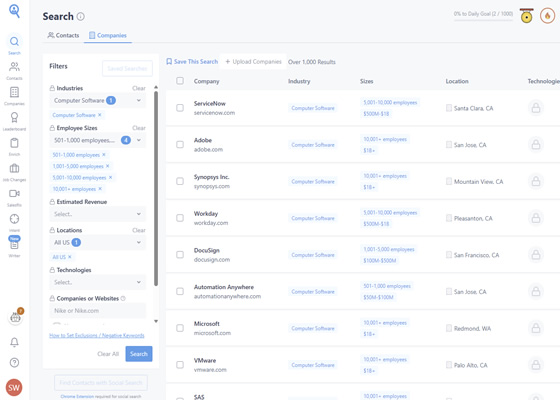The image size is (560, 400).
Task: Click the Saved Searches button
Action: tap(127, 68)
